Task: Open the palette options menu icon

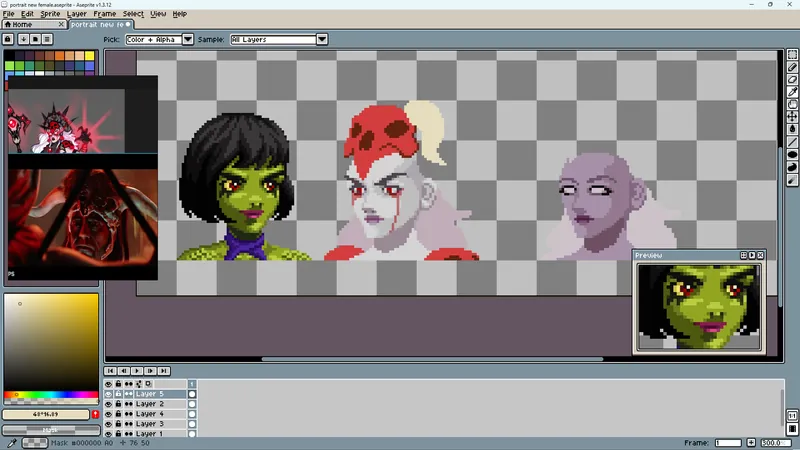Action: click(x=47, y=39)
